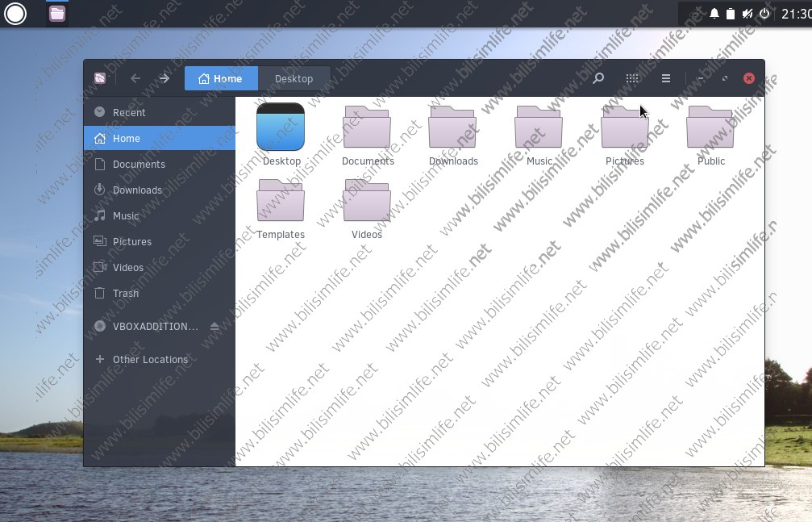
Task: Open Documents from the sidebar
Action: coord(160,165)
